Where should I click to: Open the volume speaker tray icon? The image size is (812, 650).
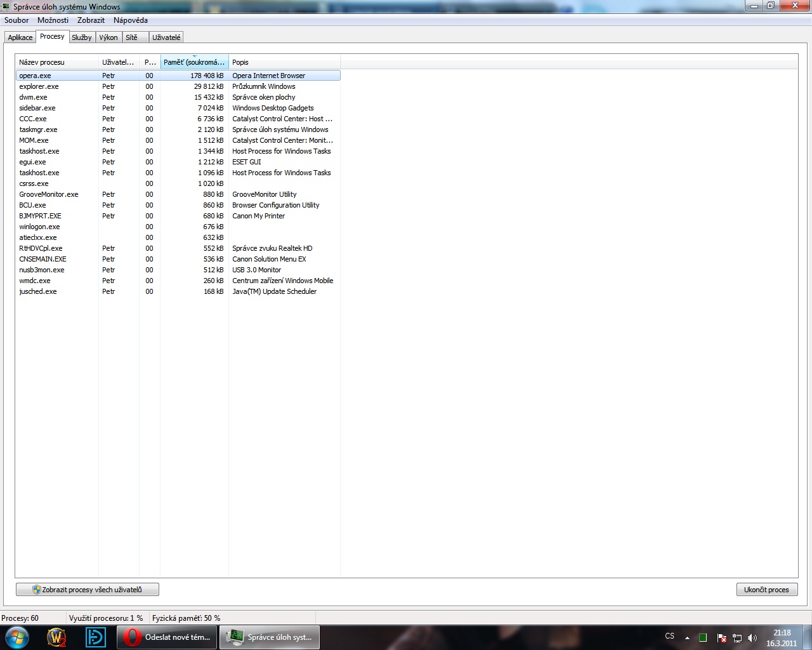tap(752, 637)
